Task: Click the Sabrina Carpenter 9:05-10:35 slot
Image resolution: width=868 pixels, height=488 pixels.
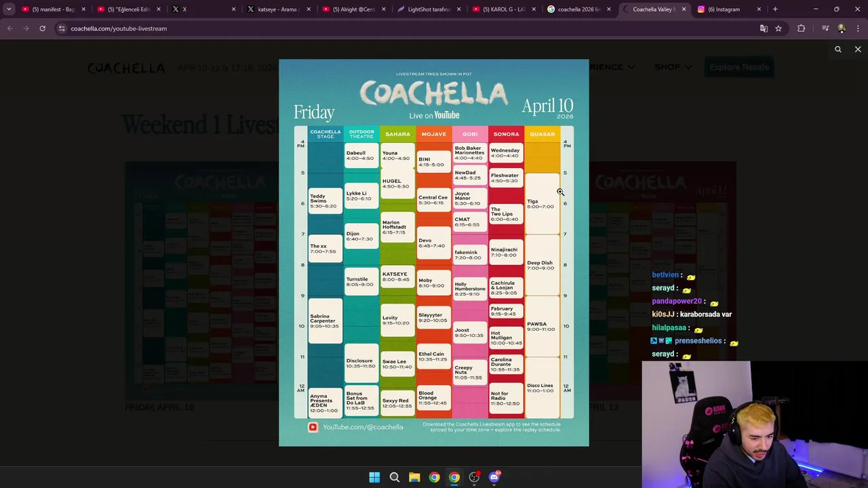Action: (x=325, y=321)
